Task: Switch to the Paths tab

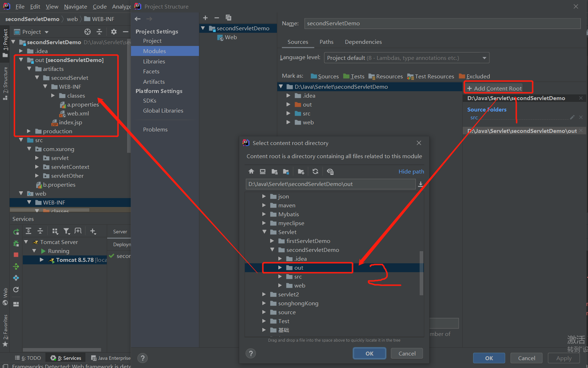Action: [x=326, y=42]
